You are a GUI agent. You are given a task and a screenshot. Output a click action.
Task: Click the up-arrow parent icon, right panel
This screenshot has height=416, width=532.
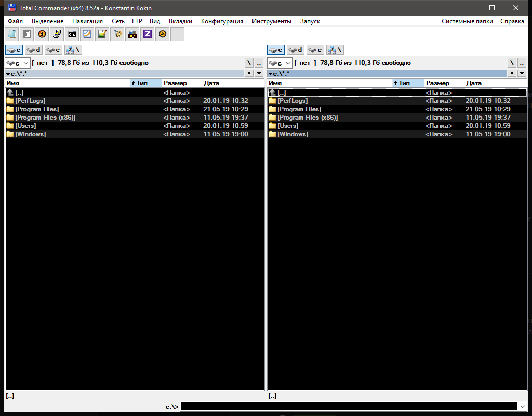click(272, 93)
